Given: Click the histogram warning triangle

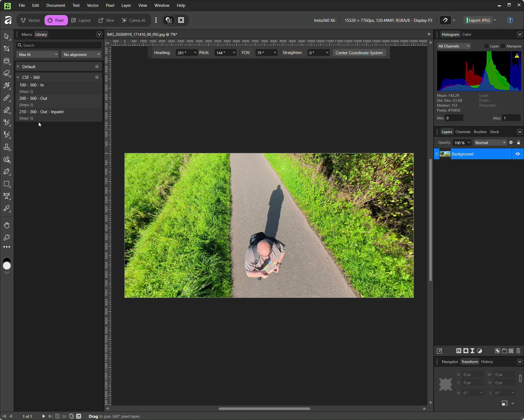Looking at the screenshot, I should pos(517,56).
